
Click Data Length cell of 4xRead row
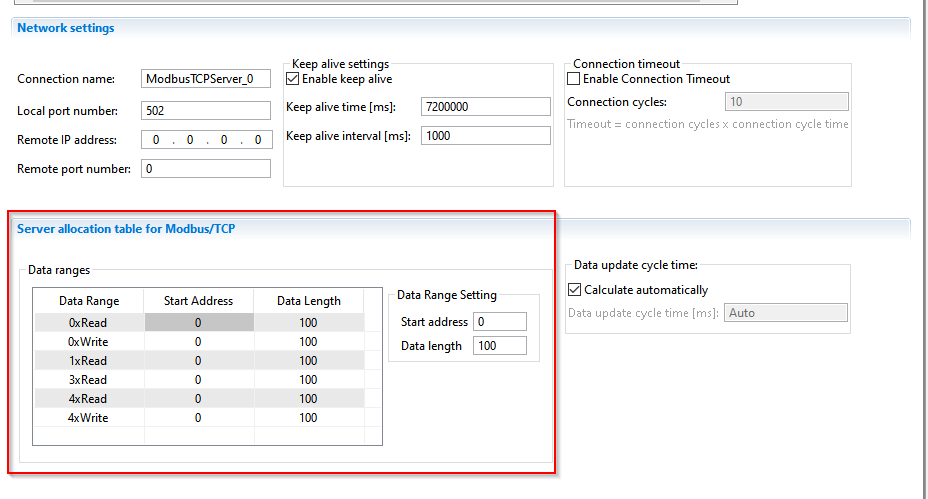309,398
